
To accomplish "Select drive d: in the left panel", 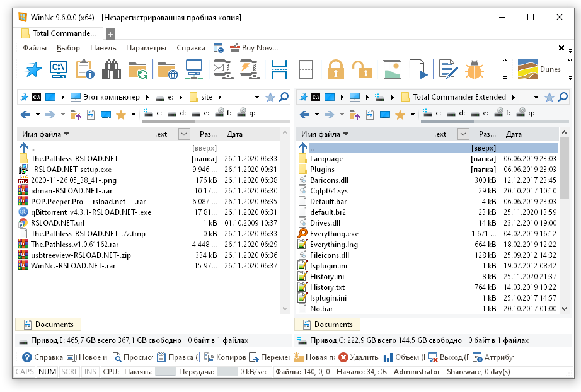I will click(177, 113).
